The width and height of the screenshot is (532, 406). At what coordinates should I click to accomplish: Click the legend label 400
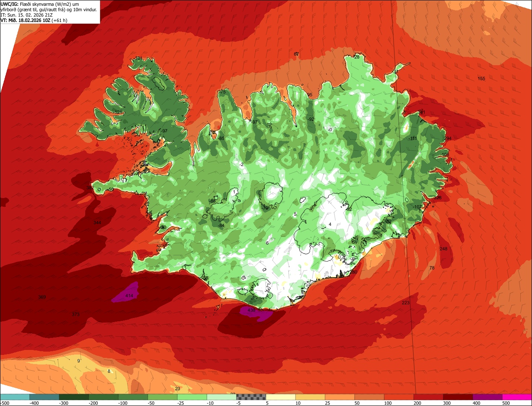476,403
